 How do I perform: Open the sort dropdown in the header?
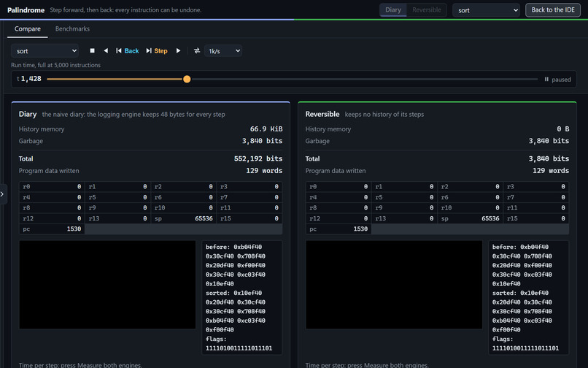pos(486,10)
